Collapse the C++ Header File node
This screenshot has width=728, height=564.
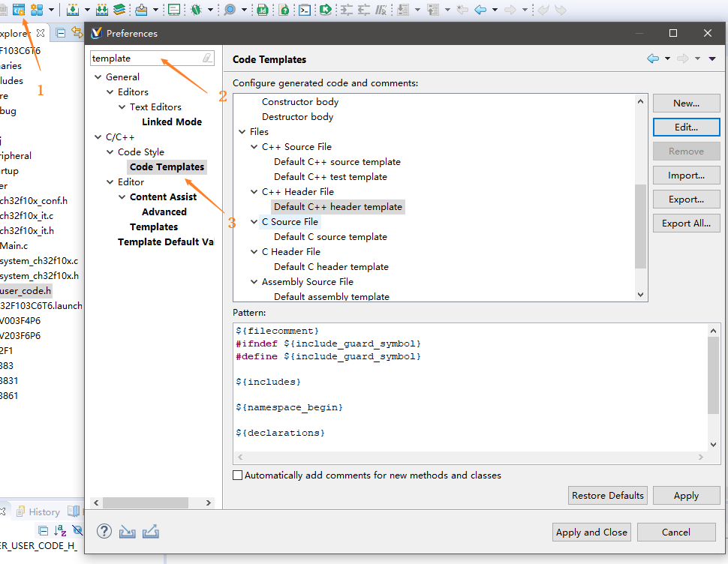click(x=254, y=192)
